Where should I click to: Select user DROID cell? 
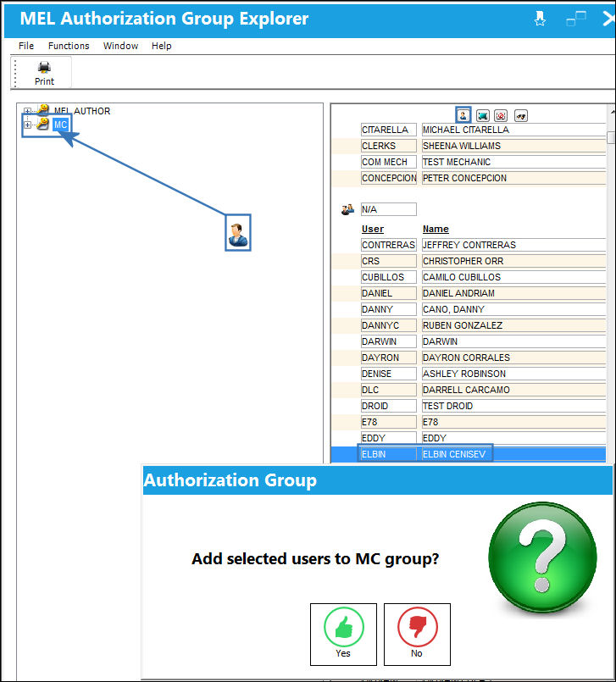[x=388, y=406]
